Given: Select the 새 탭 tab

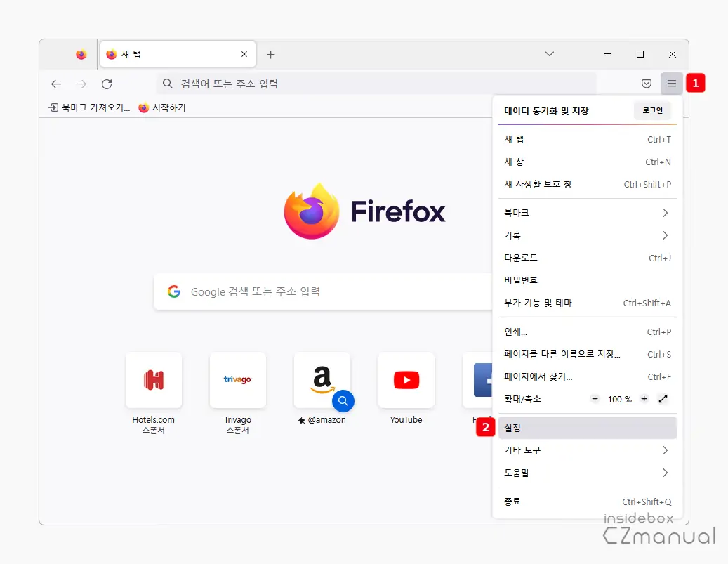Looking at the screenshot, I should tap(178, 54).
